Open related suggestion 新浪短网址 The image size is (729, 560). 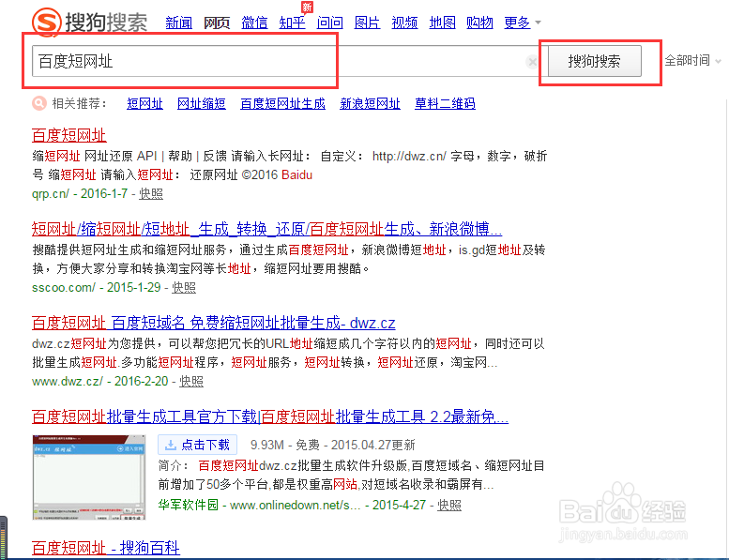click(370, 103)
